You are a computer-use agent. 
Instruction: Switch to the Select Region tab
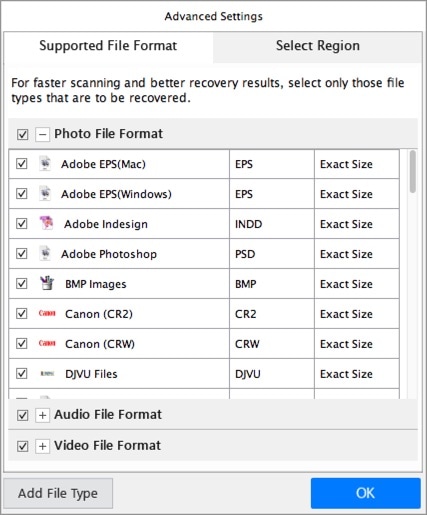318,46
